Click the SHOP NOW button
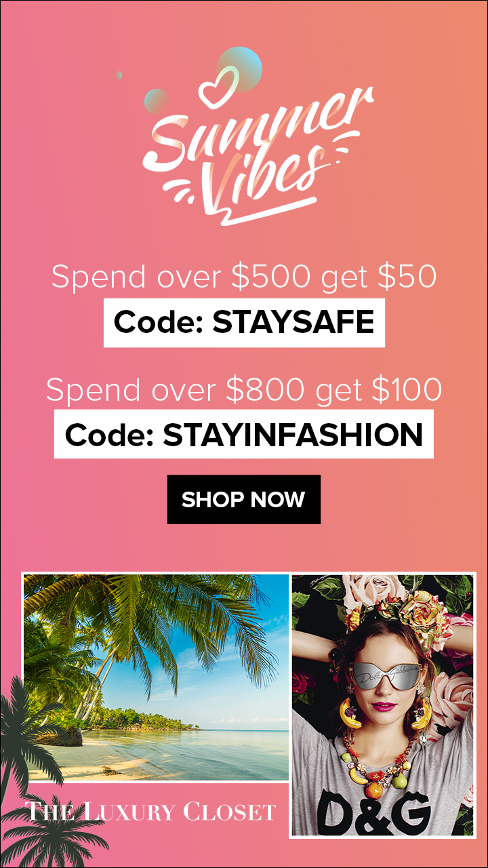Image resolution: width=488 pixels, height=868 pixels. pyautogui.click(x=244, y=500)
